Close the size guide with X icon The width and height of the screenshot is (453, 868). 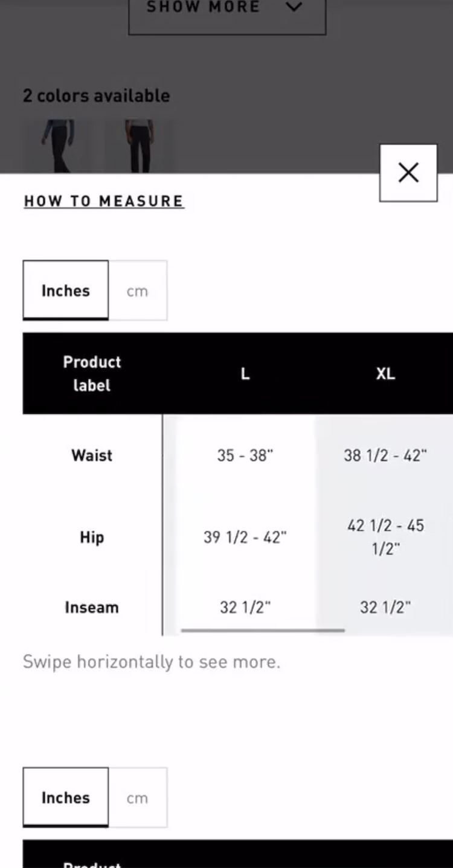(x=408, y=173)
